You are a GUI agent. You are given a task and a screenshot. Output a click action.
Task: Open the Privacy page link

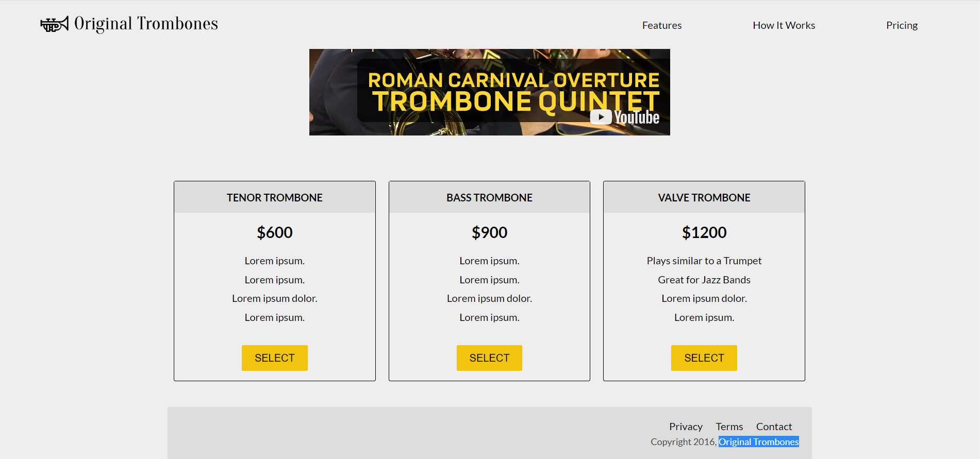point(686,426)
